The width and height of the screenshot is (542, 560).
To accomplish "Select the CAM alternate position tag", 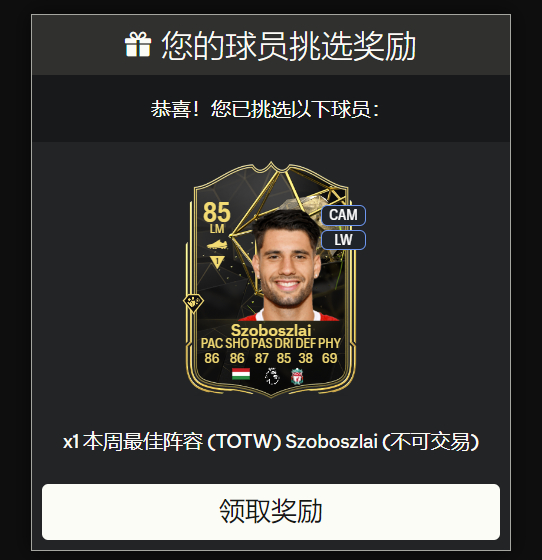I will click(x=343, y=215).
